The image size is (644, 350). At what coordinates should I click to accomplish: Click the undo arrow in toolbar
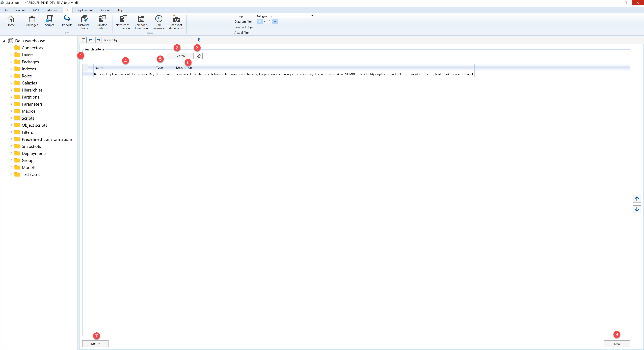point(91,40)
